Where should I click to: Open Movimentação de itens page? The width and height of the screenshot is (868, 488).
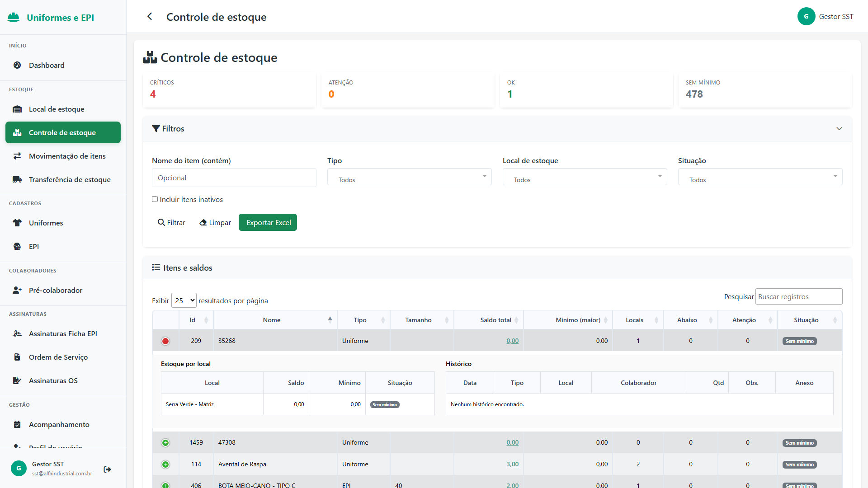pyautogui.click(x=63, y=156)
